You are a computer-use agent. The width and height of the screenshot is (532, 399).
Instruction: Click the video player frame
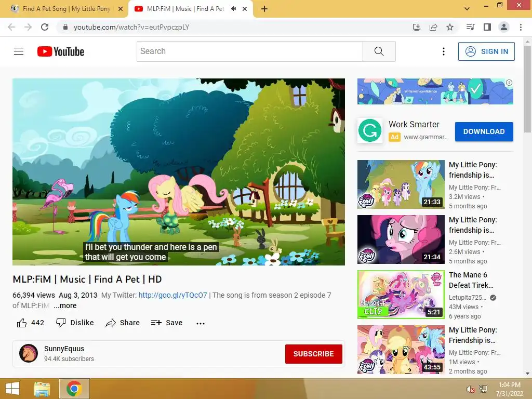point(179,171)
